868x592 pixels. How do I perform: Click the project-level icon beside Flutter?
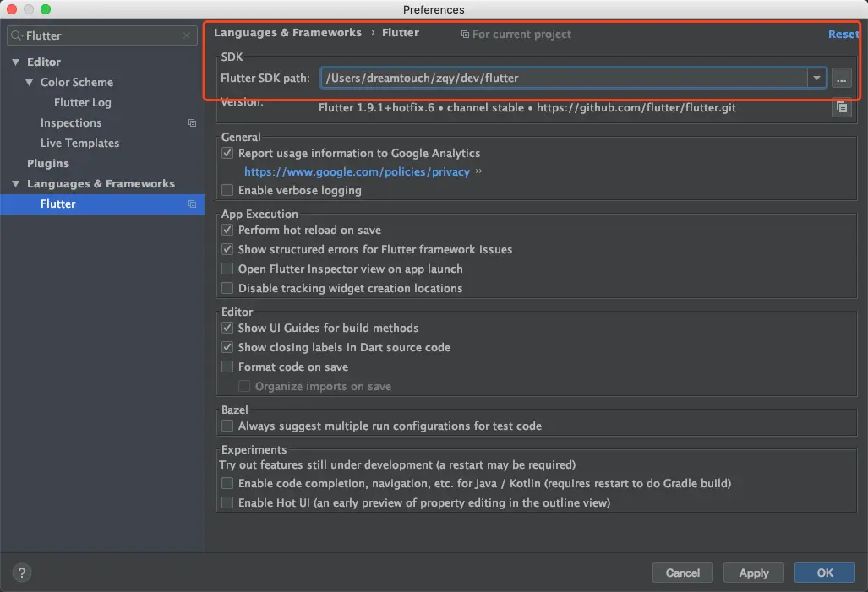[192, 204]
